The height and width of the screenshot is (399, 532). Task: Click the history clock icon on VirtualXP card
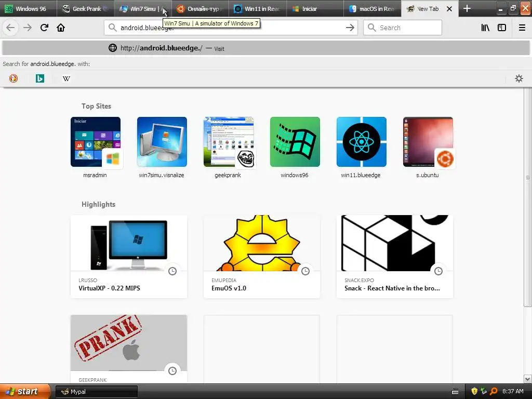172,271
